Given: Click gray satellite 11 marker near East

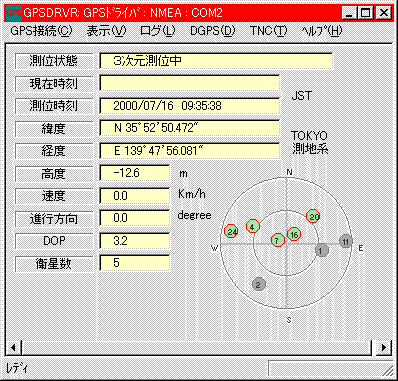Looking at the screenshot, I should [x=346, y=241].
